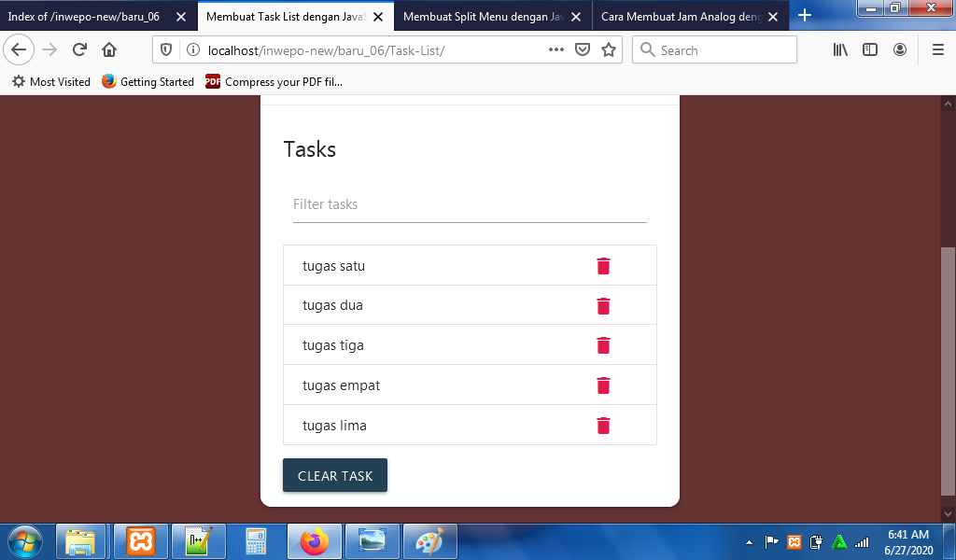Remove 'tugas tiga' using its trash icon
The height and width of the screenshot is (560, 956).
[603, 345]
